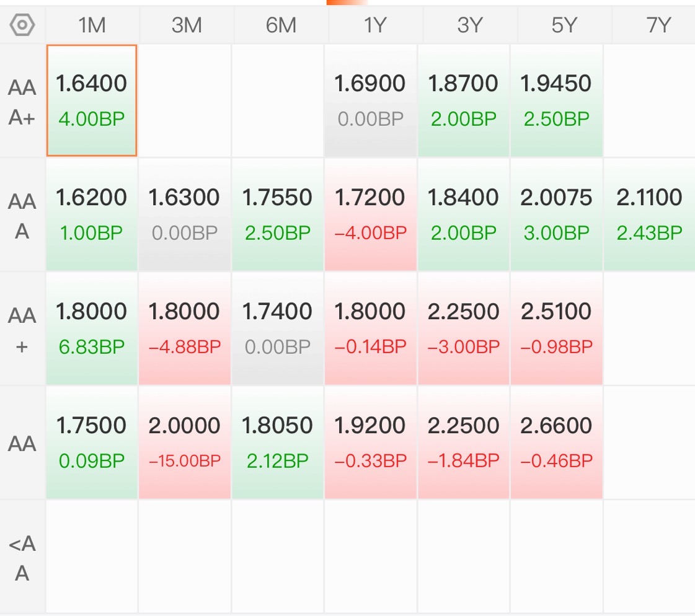Viewport: 695px width, 616px height.
Task: Open AA+ 1M cell with 6.83BP
Action: coord(92,328)
